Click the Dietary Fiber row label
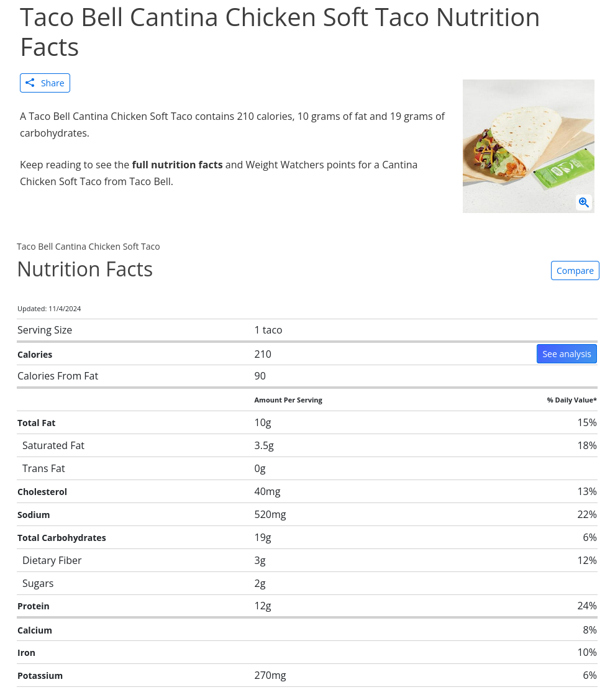 [52, 560]
